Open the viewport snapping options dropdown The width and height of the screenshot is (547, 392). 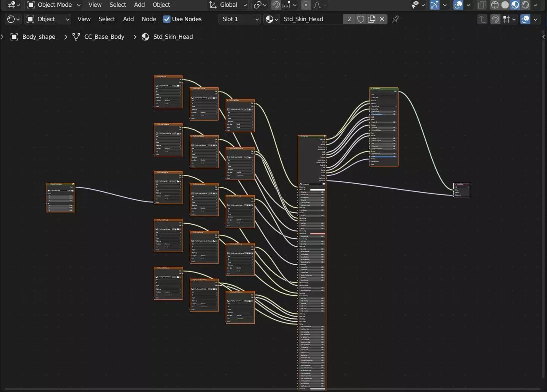click(x=289, y=5)
